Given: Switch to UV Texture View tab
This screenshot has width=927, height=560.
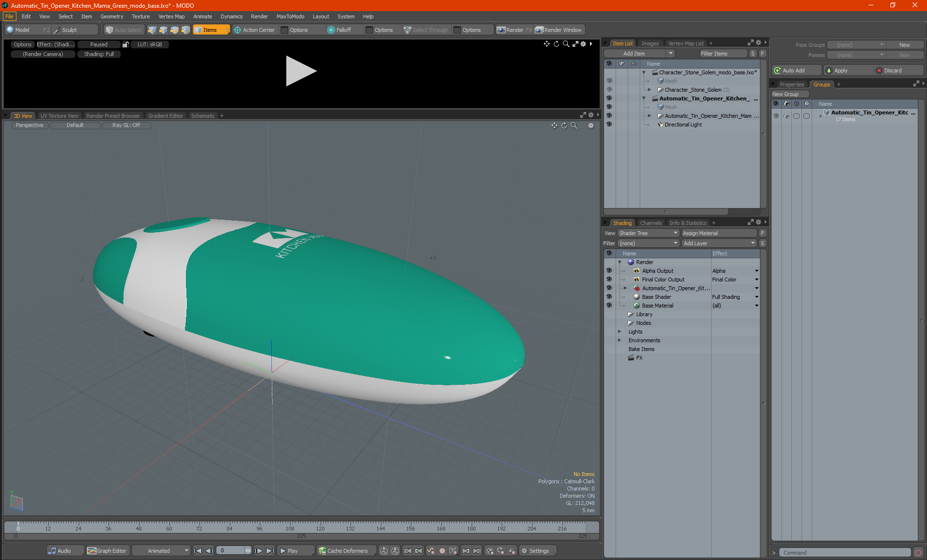Looking at the screenshot, I should 59,116.
